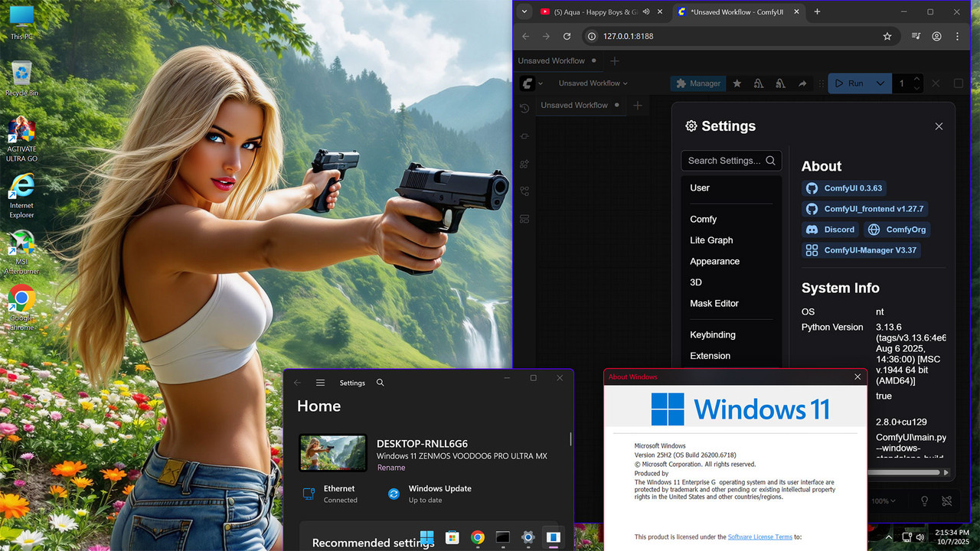
Task: Open Chrome three-dot menu
Action: point(958,36)
